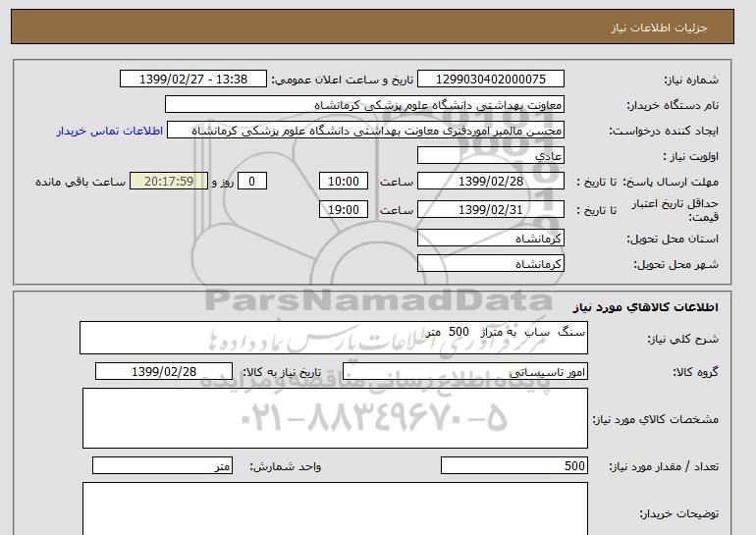Click the نام دستگاه خریدار label
The width and height of the screenshot is (756, 535).
click(673, 105)
